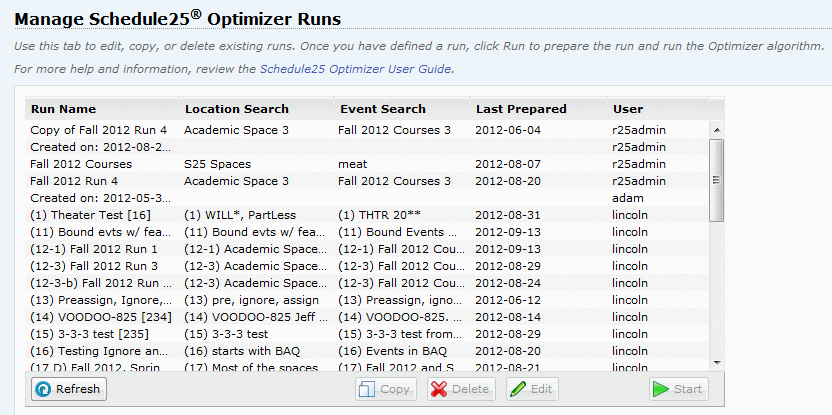Click the (16) Events in BAQ event cell
This screenshot has height=415, width=832.
(x=392, y=351)
